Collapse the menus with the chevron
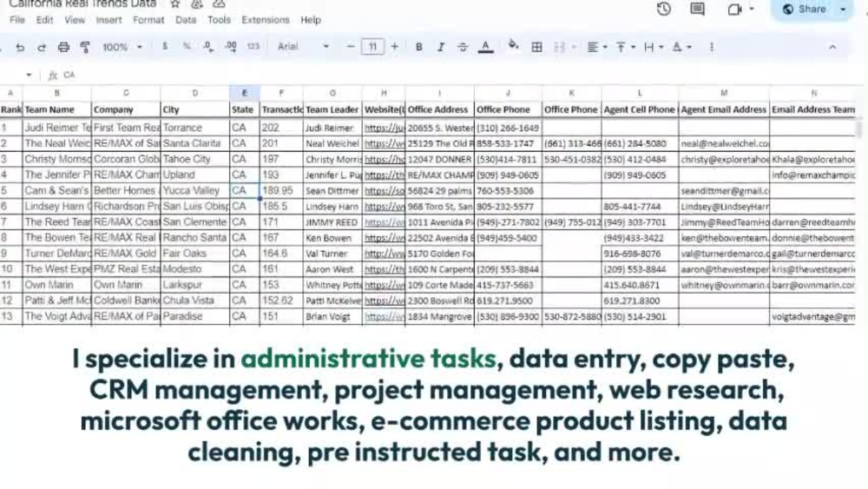868x489 pixels. pyautogui.click(x=832, y=47)
